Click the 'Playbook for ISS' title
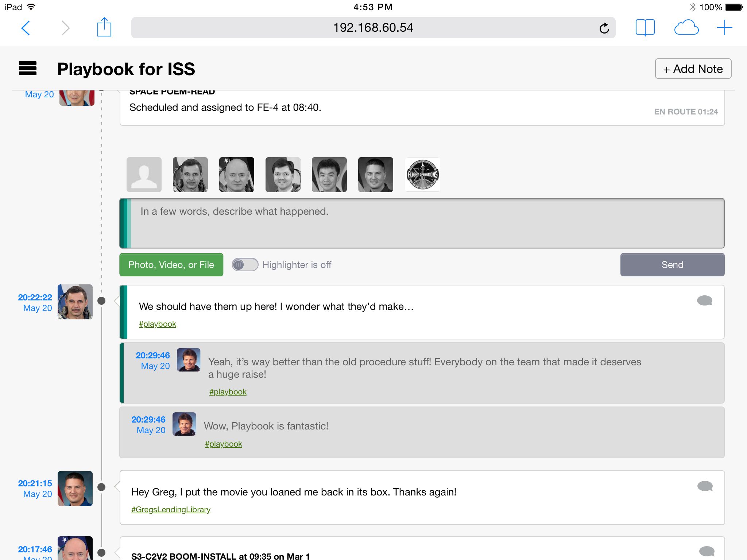This screenshot has width=747, height=560. (126, 69)
